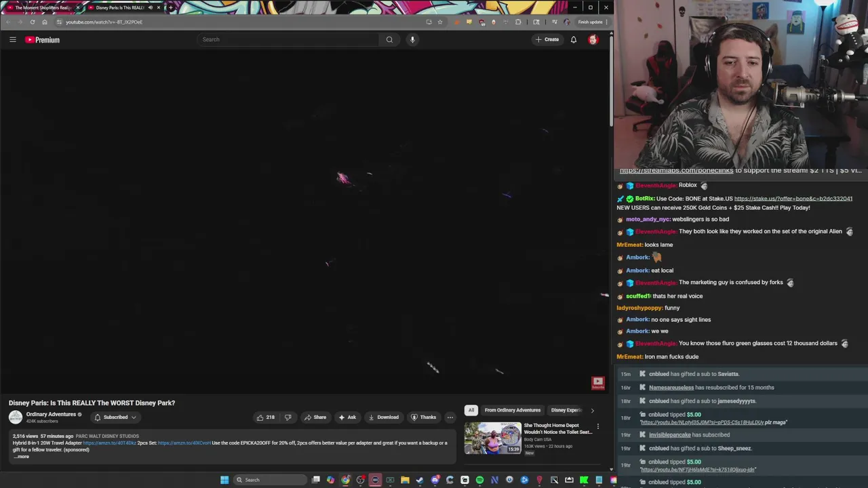
Task: Open the amzn.to/4lXCvoH link
Action: [184, 443]
